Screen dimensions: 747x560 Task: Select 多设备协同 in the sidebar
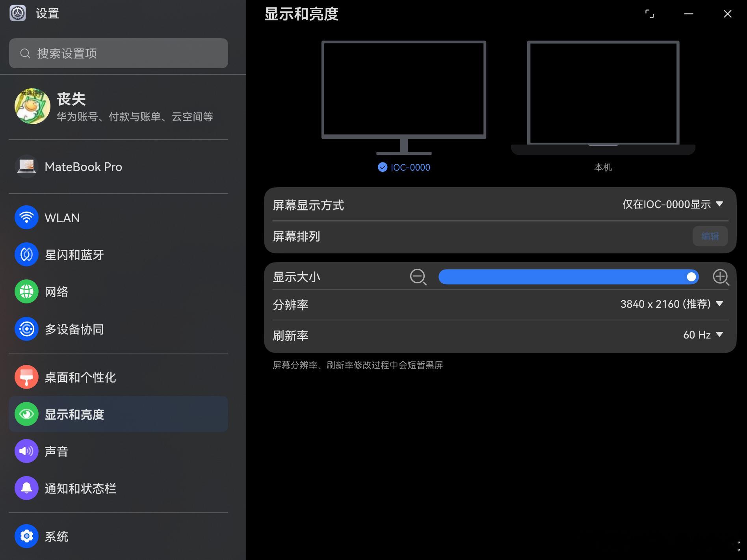click(118, 329)
